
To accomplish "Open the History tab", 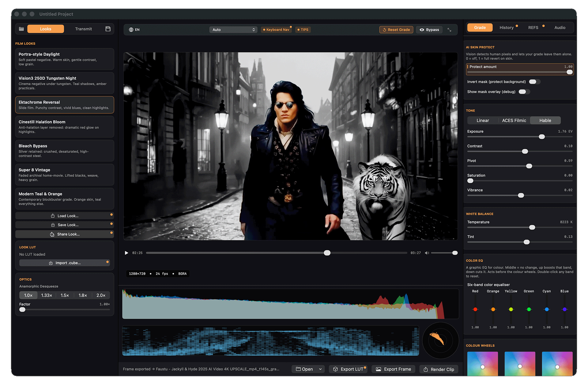I will coord(507,28).
